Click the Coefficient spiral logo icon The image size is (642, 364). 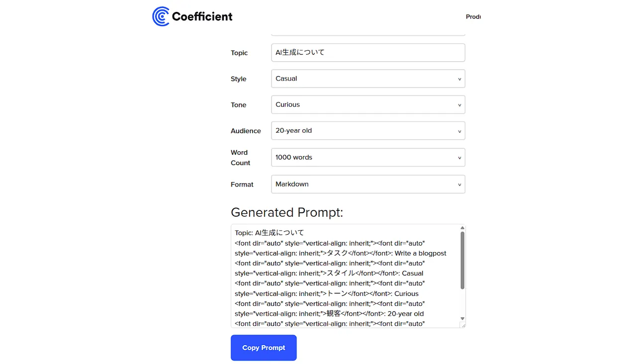161,16
